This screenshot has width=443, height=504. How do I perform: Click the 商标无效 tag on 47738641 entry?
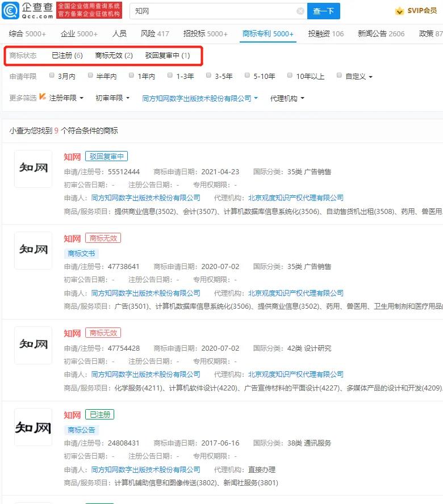click(103, 238)
